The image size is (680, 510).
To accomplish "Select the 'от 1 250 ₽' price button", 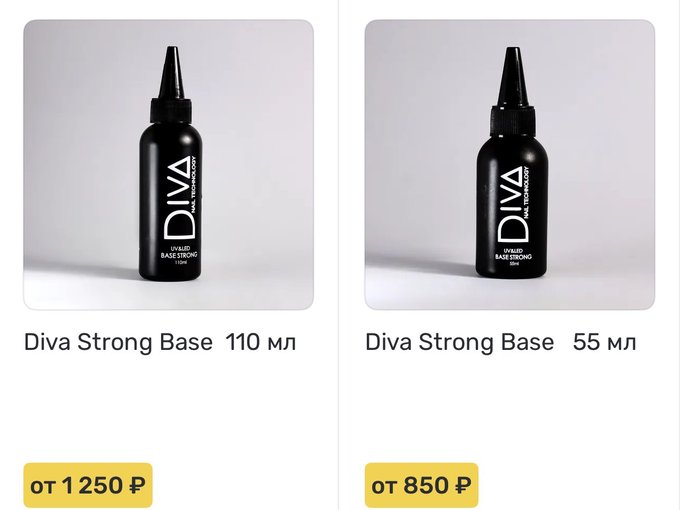I will tap(88, 485).
